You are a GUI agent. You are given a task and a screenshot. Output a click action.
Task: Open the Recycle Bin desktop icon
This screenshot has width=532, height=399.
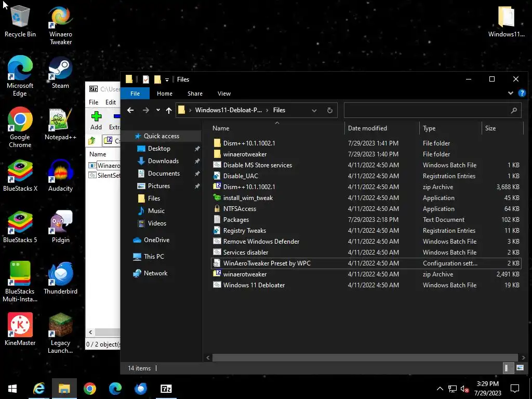[20, 21]
